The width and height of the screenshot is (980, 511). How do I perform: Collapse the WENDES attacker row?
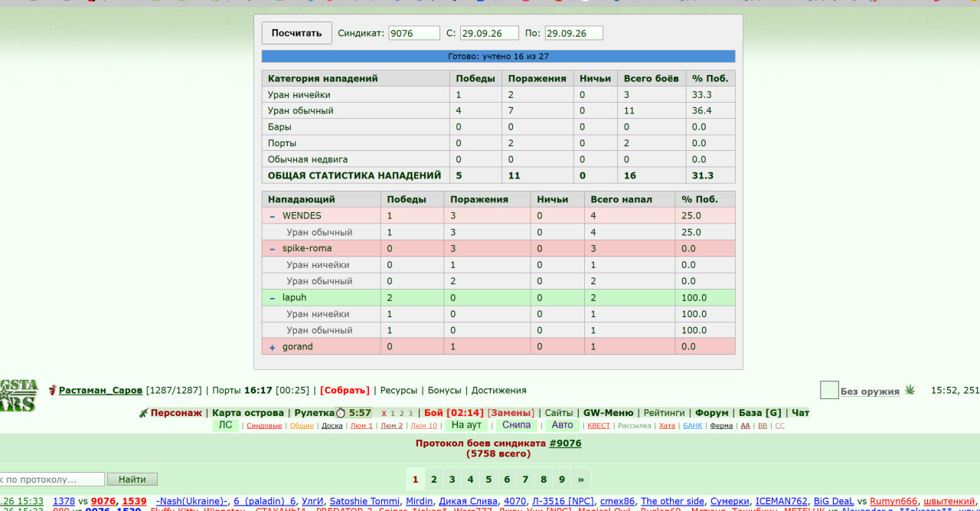pos(272,216)
